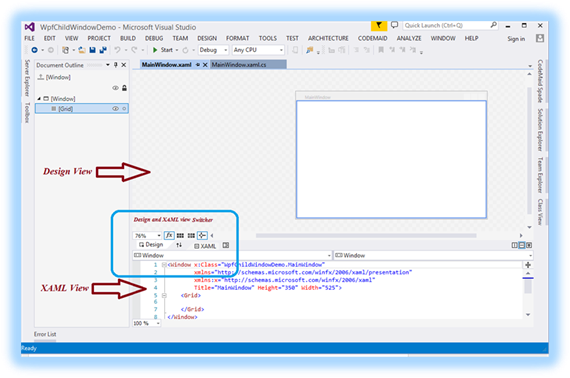Screen dimensions: 570x378
Task: Click the green Start debugging button
Action: click(162, 50)
